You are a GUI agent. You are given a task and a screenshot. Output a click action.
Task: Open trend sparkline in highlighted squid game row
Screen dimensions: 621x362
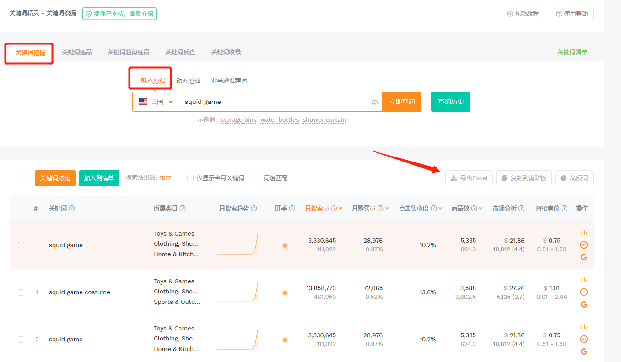coord(238,245)
